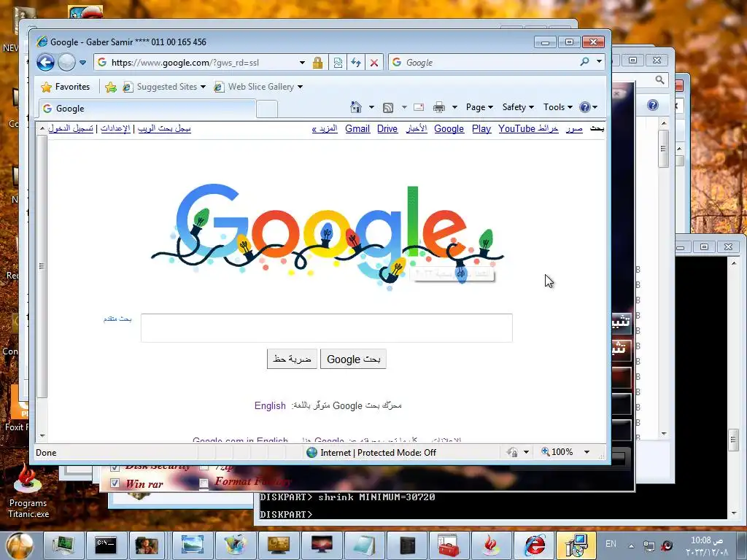Click Add to Favorites Bar star-arrow icon

click(x=111, y=87)
